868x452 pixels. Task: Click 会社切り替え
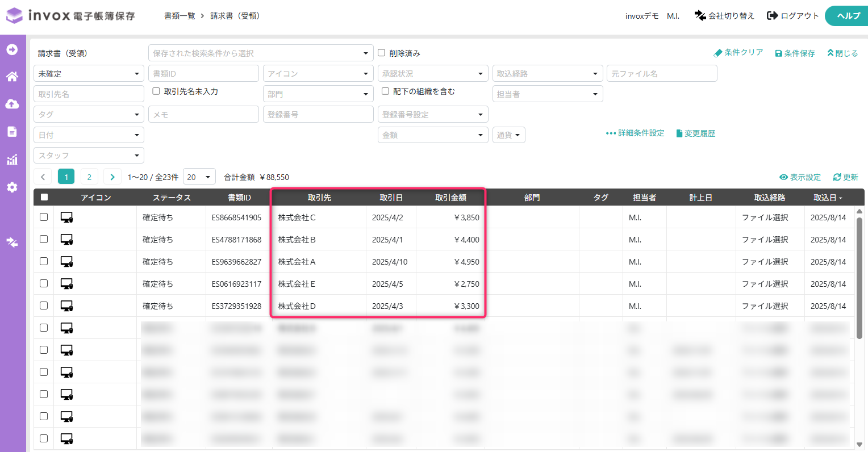[724, 16]
